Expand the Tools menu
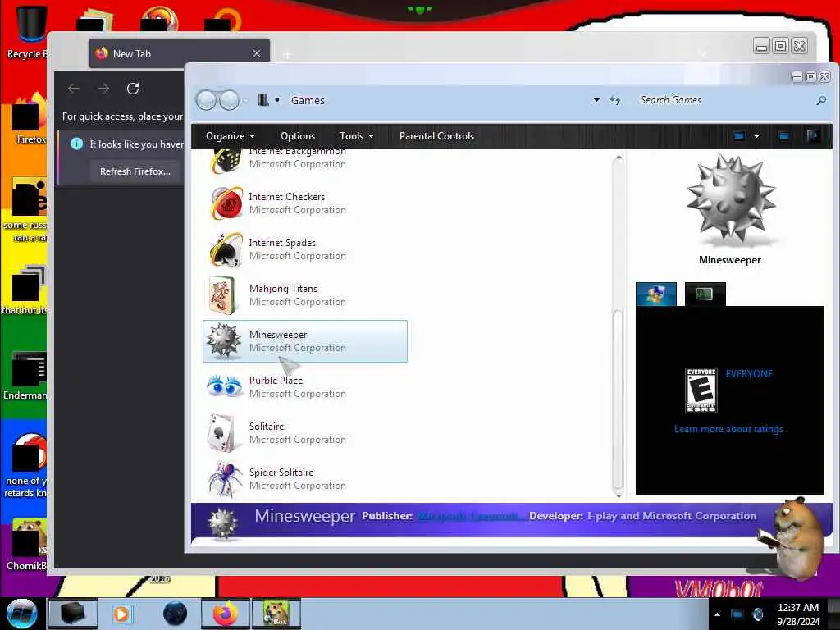Viewport: 840px width, 630px height. pyautogui.click(x=356, y=136)
